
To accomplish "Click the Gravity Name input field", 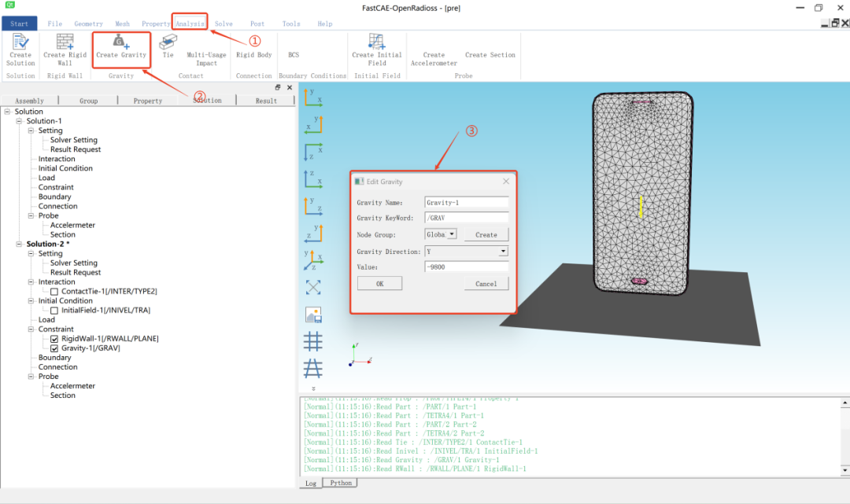I will (x=466, y=203).
